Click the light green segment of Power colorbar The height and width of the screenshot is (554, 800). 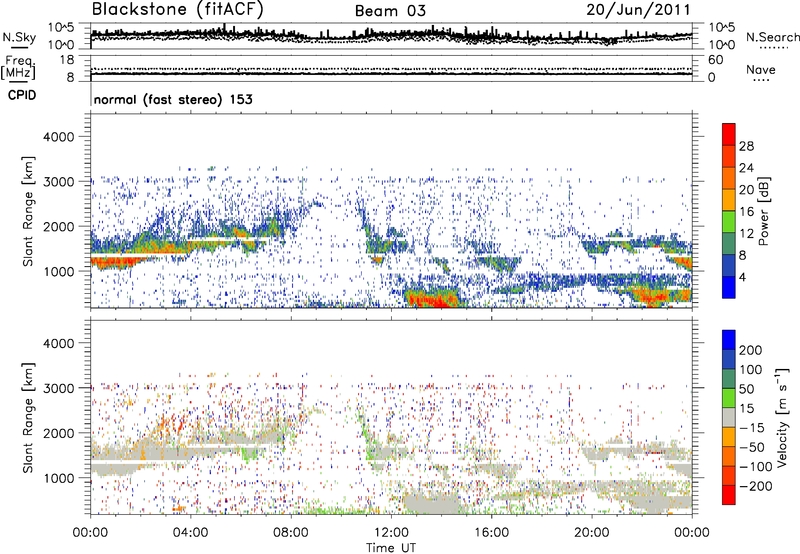point(729,222)
